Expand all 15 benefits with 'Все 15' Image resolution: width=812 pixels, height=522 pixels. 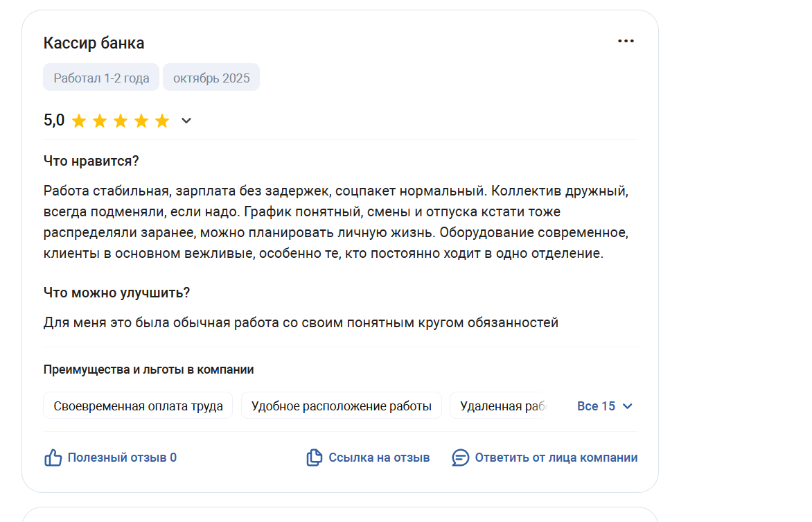click(x=596, y=406)
